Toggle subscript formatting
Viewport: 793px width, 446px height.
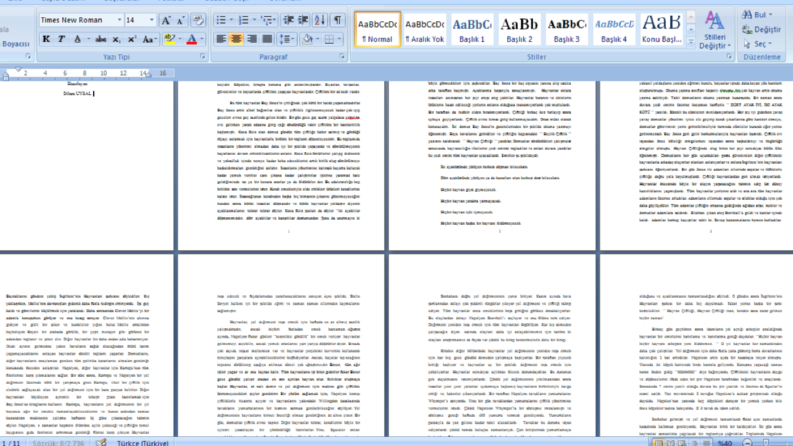pos(116,39)
